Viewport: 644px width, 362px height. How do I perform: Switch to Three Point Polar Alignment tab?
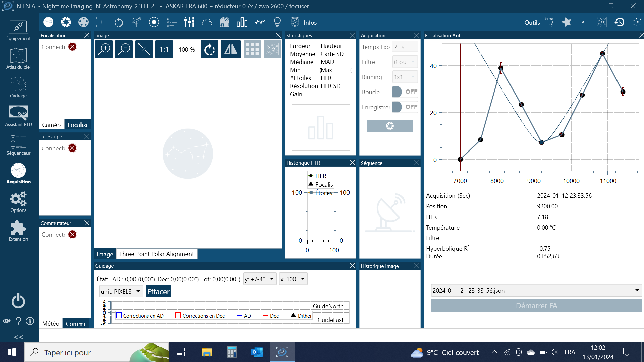click(157, 254)
